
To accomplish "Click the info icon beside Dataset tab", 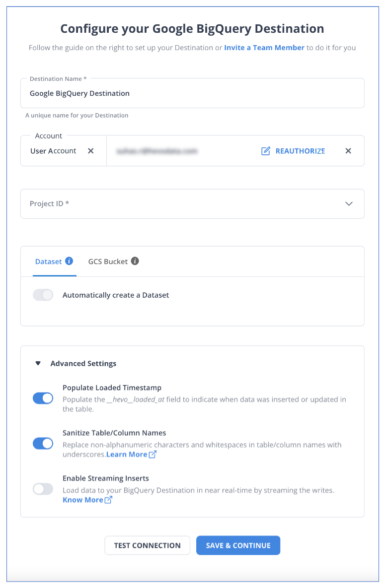I will coord(69,261).
